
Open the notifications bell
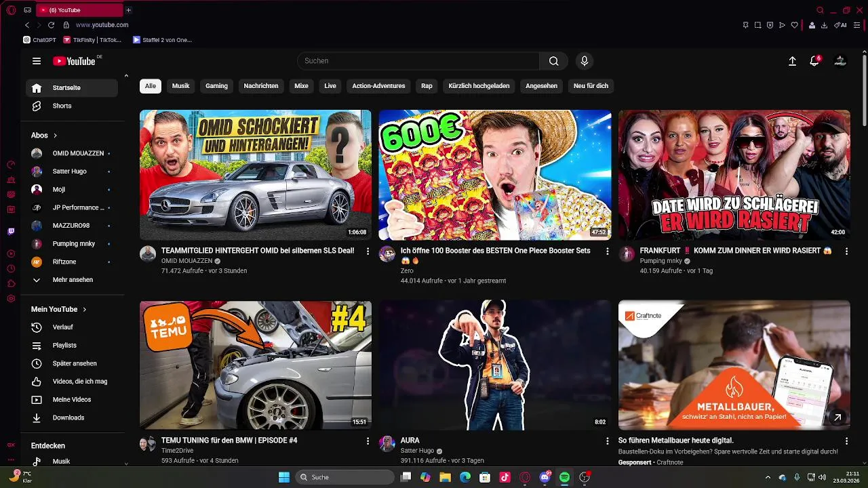(815, 61)
